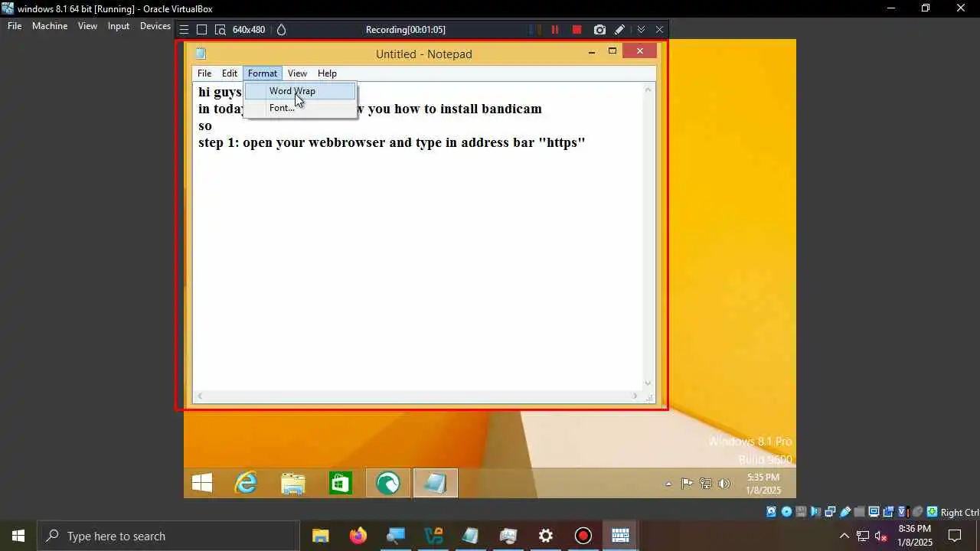Click the "Type here to search" box
Viewport: 980px width, 551px height.
[x=168, y=536]
